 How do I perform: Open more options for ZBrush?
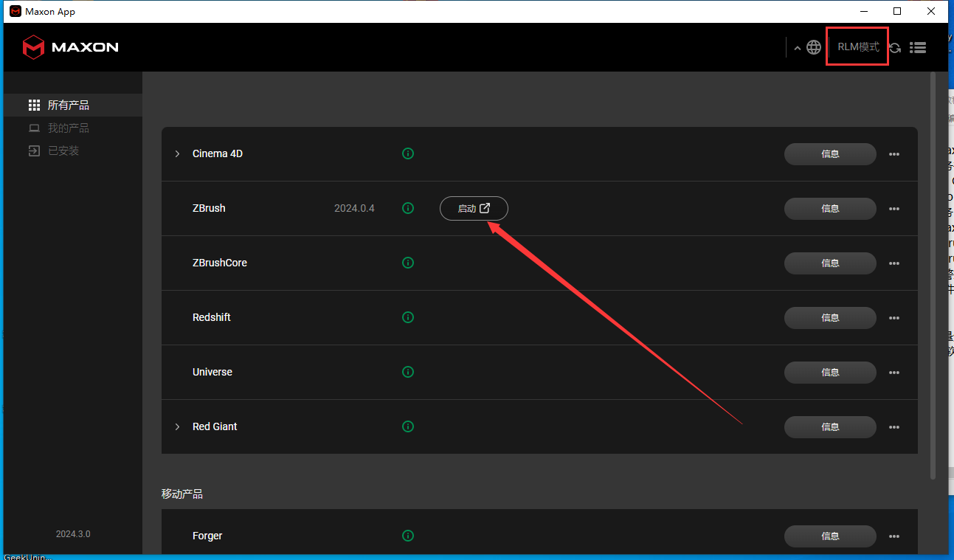pyautogui.click(x=894, y=209)
